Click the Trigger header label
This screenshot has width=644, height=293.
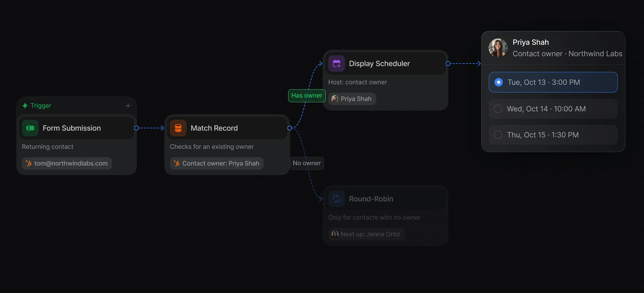pyautogui.click(x=41, y=106)
